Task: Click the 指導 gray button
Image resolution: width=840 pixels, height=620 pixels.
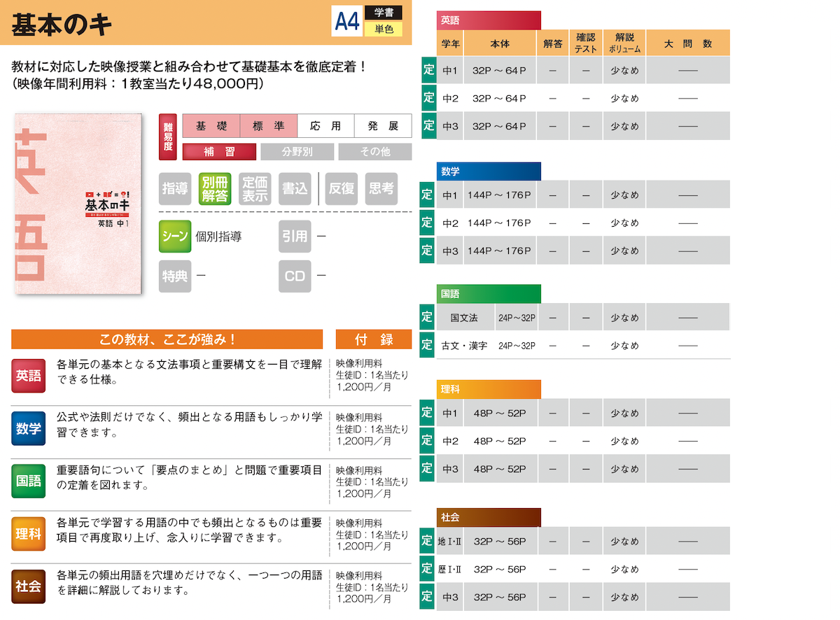Action: click(175, 189)
